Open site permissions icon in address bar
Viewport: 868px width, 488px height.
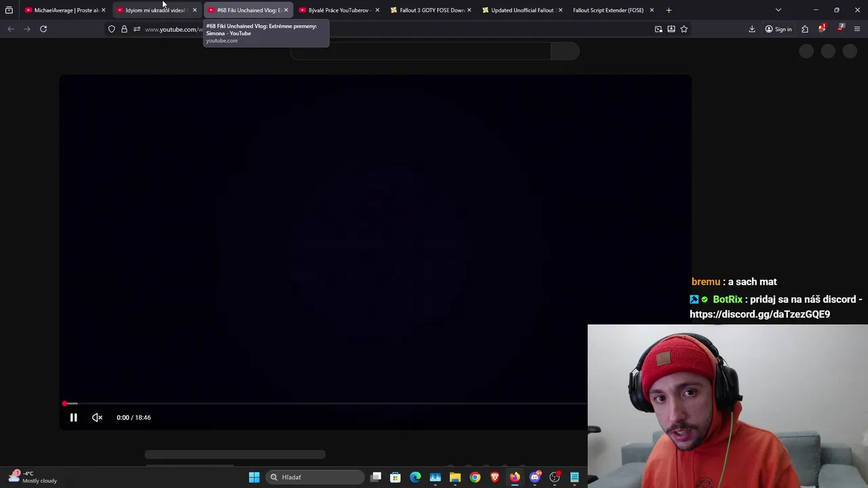pos(137,29)
